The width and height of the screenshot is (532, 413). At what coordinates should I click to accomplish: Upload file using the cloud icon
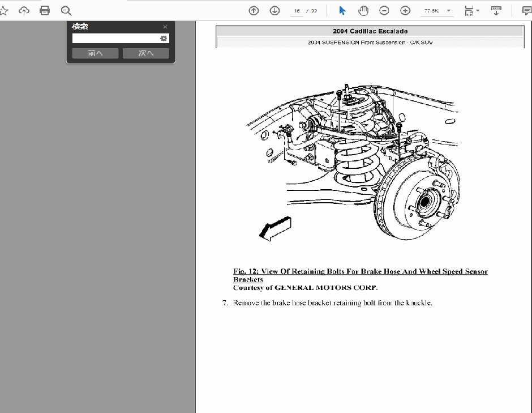click(24, 11)
